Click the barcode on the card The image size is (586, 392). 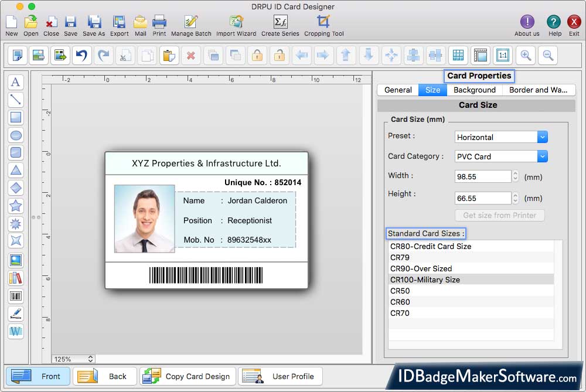pyautogui.click(x=206, y=275)
